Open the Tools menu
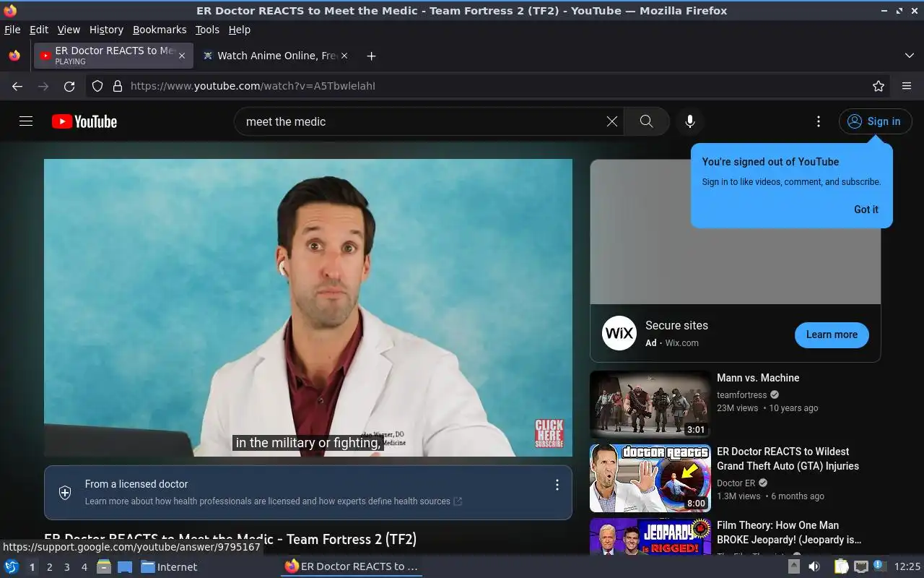Image resolution: width=924 pixels, height=578 pixels. (x=207, y=30)
